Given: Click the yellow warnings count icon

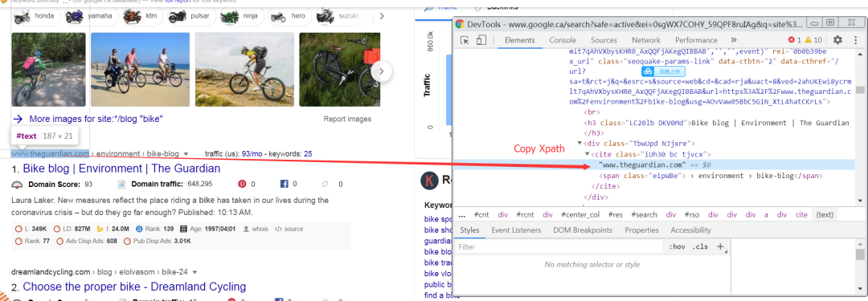Looking at the screenshot, I should point(808,40).
